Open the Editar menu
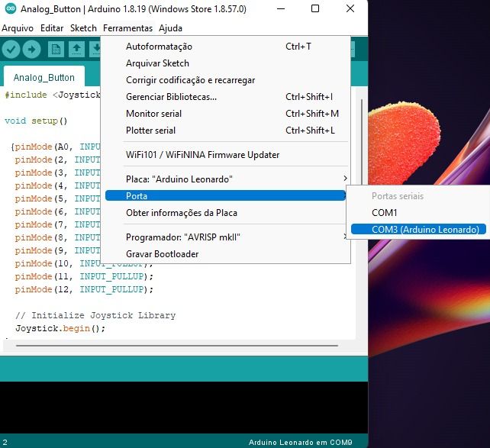This screenshot has width=490, height=448. pos(52,28)
